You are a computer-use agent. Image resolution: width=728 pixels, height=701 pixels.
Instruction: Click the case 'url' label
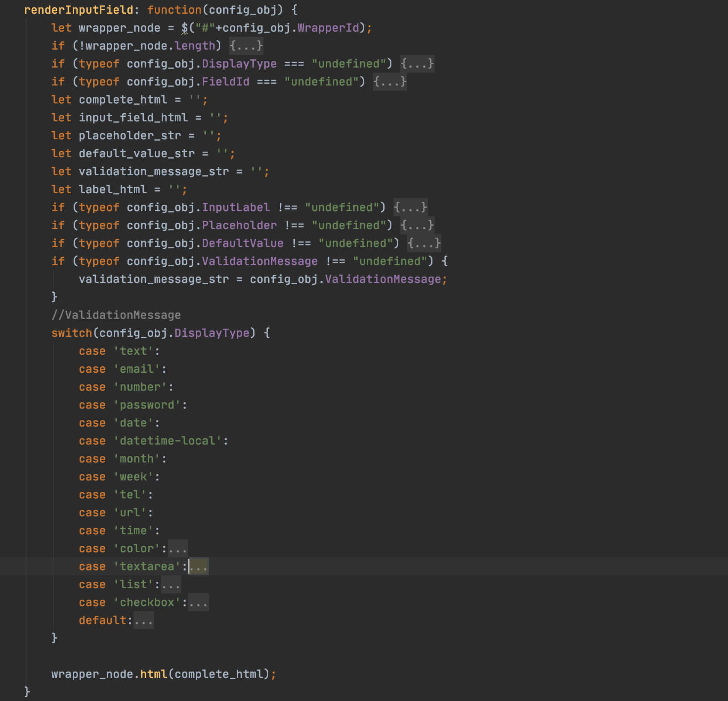pyautogui.click(x=115, y=512)
